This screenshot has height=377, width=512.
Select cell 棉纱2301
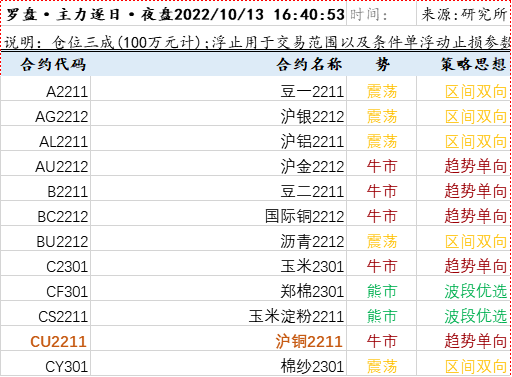coord(218,363)
